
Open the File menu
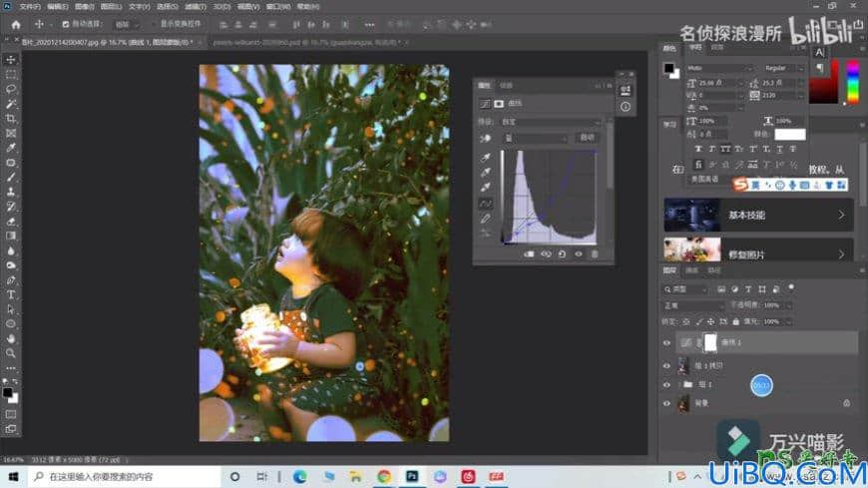tap(30, 7)
